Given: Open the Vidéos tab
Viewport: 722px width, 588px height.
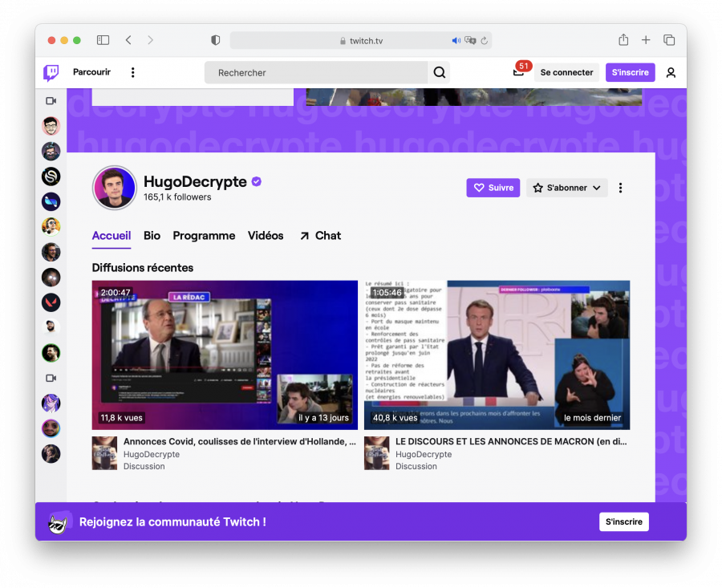Looking at the screenshot, I should (266, 236).
